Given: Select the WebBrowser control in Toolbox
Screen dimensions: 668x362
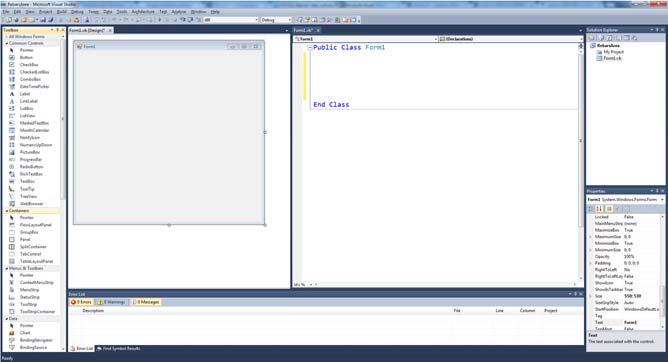Looking at the screenshot, I should (x=31, y=204).
